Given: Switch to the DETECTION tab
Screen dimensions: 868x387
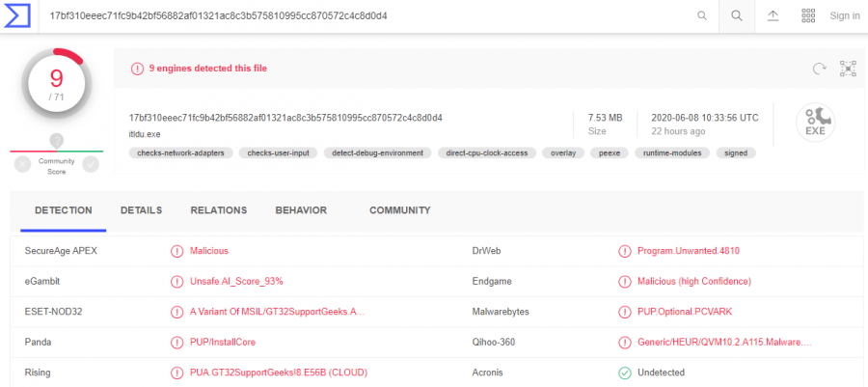Looking at the screenshot, I should [64, 210].
